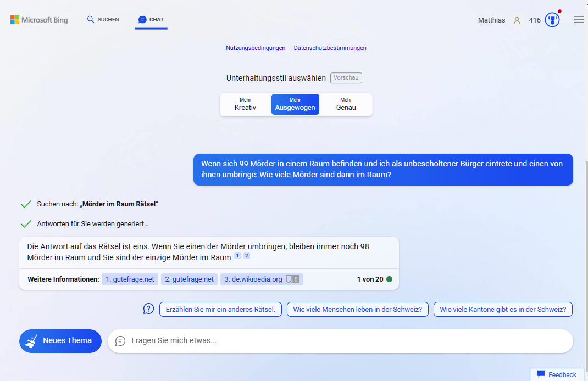Image resolution: width=588 pixels, height=381 pixels.
Task: Click the Microsoft Bing logo
Action: [39, 20]
